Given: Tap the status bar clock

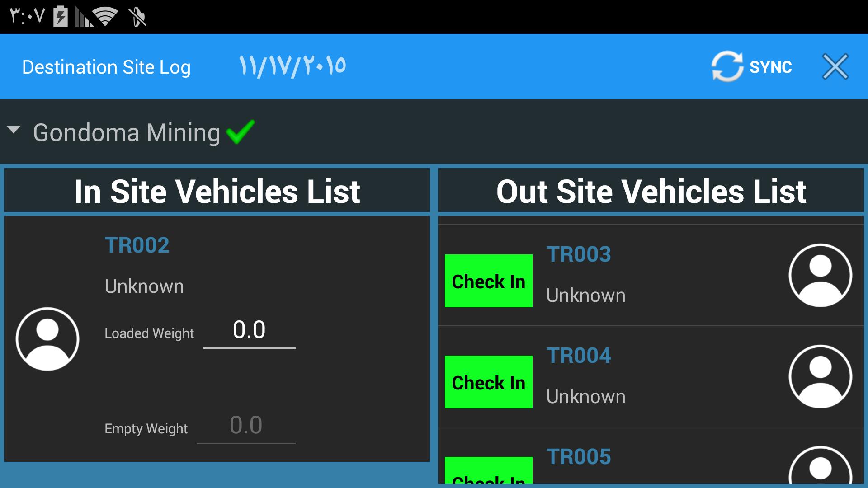Looking at the screenshot, I should click(x=27, y=17).
